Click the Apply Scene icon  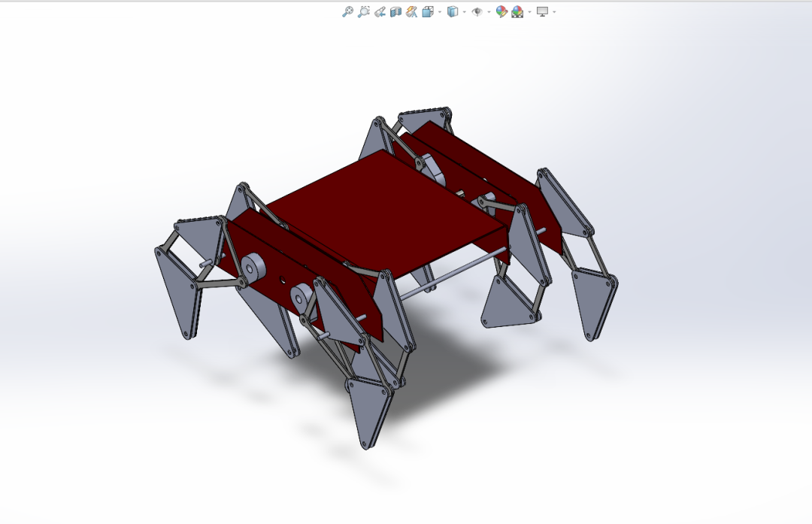click(x=517, y=11)
